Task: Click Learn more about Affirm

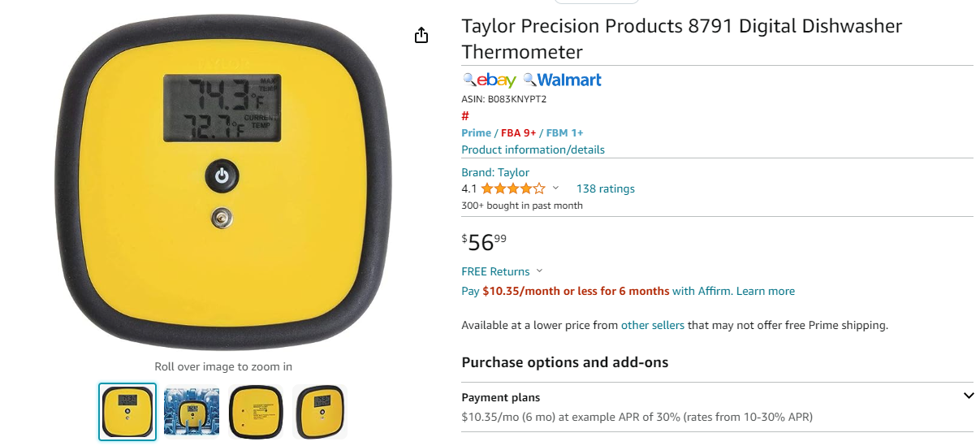Action: click(766, 291)
